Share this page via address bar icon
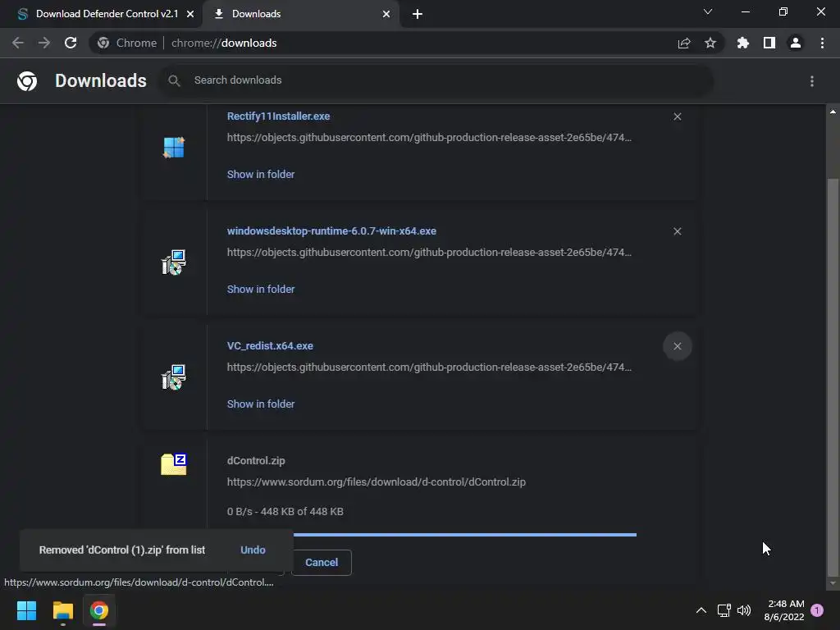The height and width of the screenshot is (630, 840). pos(684,43)
